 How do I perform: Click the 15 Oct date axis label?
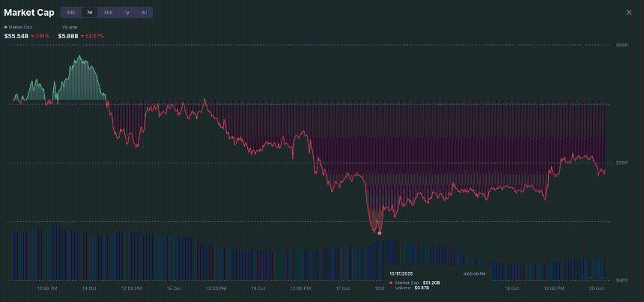(x=174, y=287)
